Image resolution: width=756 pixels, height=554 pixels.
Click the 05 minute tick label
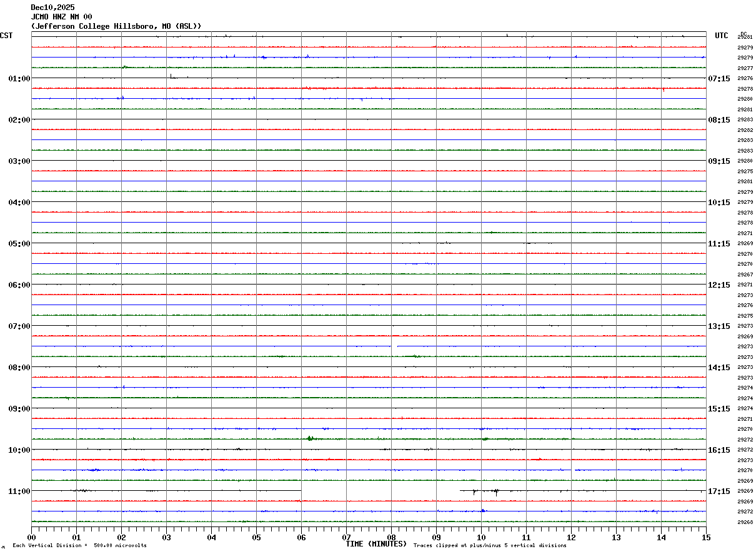pyautogui.click(x=256, y=537)
